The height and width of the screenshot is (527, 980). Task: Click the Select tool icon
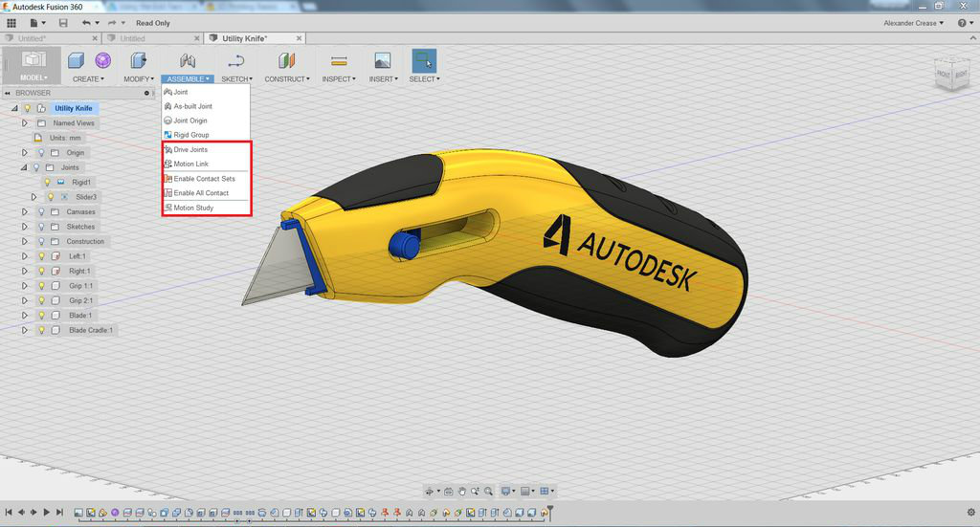point(424,60)
